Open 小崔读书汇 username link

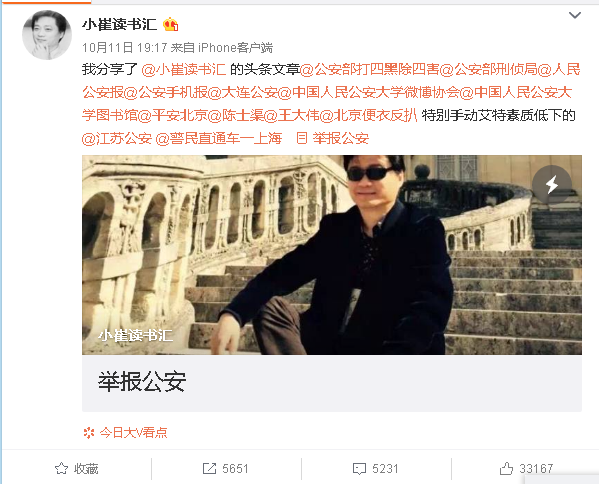pyautogui.click(x=120, y=24)
